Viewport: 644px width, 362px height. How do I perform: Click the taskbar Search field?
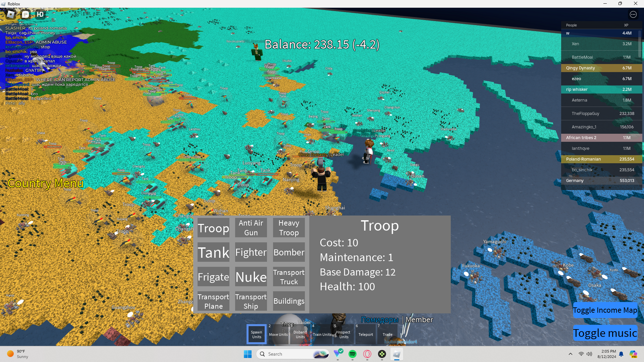coord(288,354)
